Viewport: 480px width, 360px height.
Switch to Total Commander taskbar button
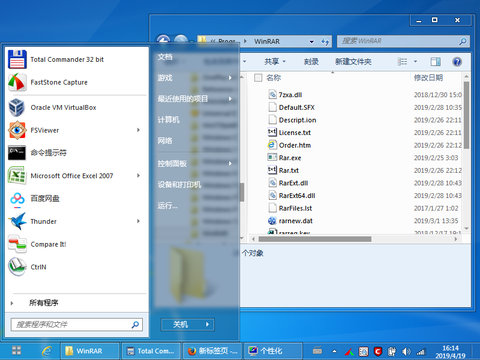[x=151, y=351]
